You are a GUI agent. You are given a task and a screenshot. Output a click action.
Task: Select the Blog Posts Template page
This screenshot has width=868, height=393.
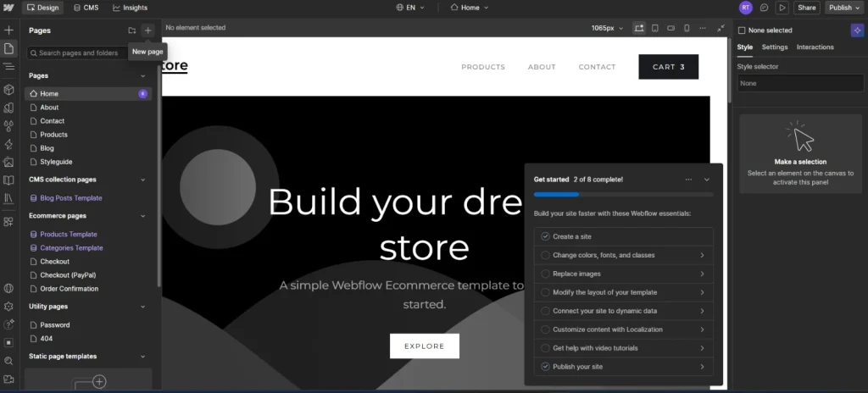point(71,198)
